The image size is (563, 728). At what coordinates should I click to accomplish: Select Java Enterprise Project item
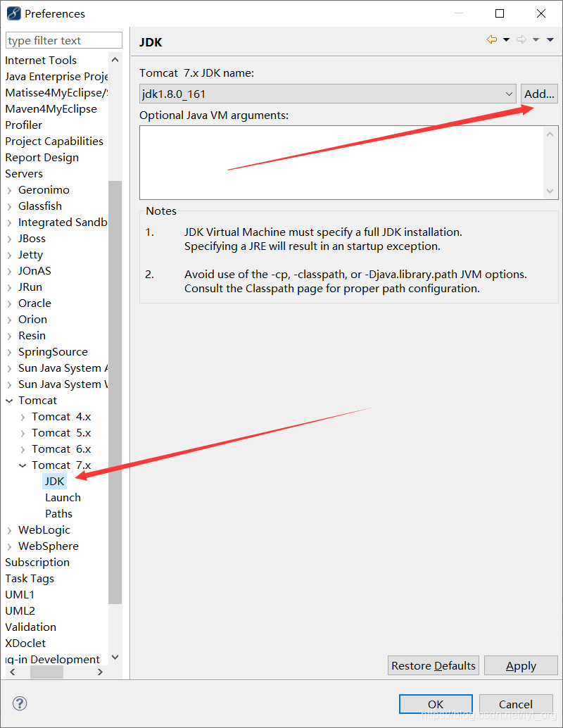(56, 77)
